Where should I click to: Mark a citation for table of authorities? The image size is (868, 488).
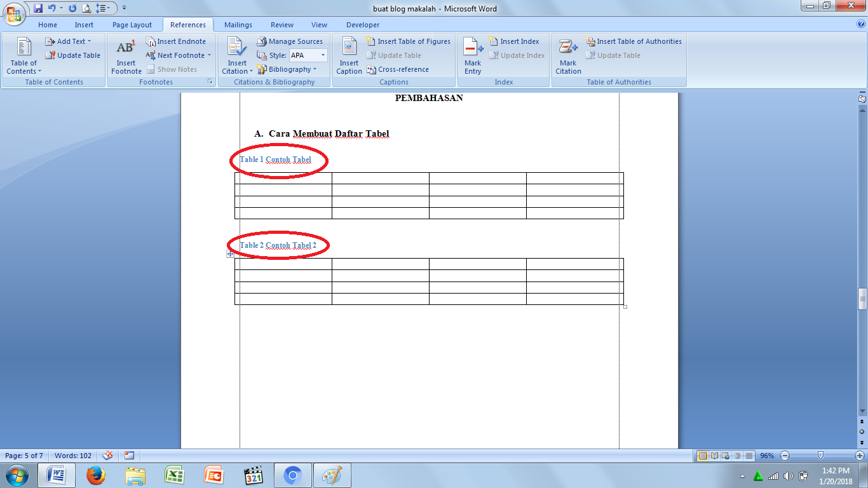click(567, 56)
